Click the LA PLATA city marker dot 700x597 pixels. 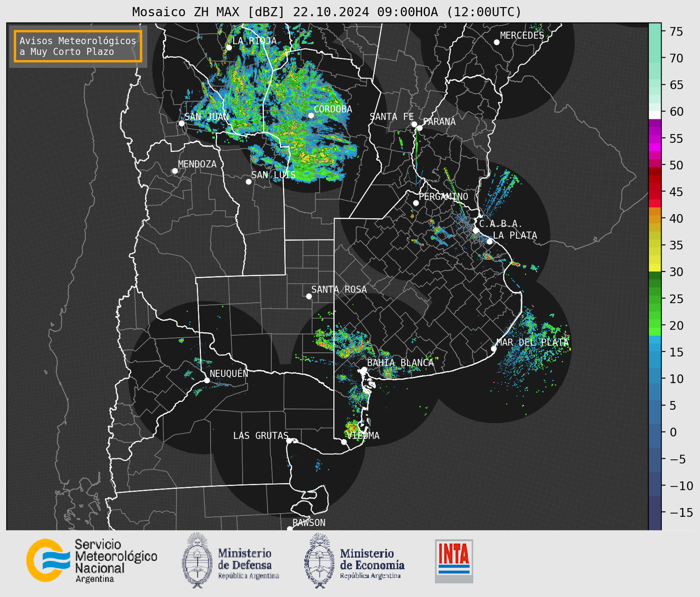point(490,242)
